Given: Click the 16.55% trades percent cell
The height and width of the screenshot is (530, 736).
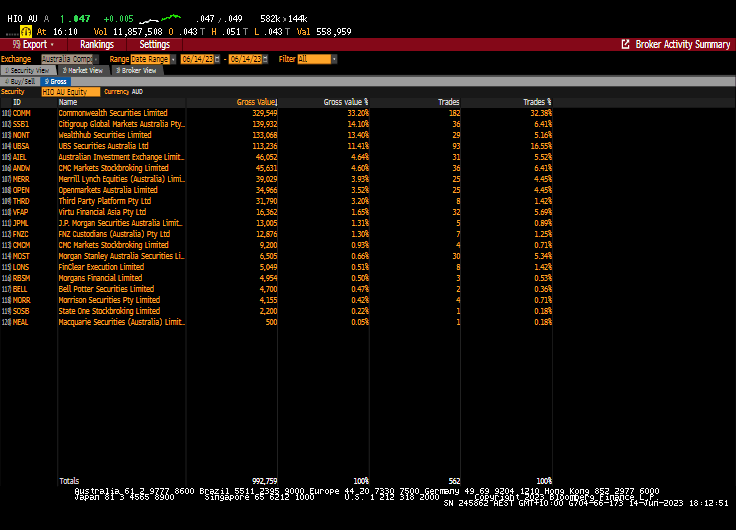Looking at the screenshot, I should click(541, 146).
